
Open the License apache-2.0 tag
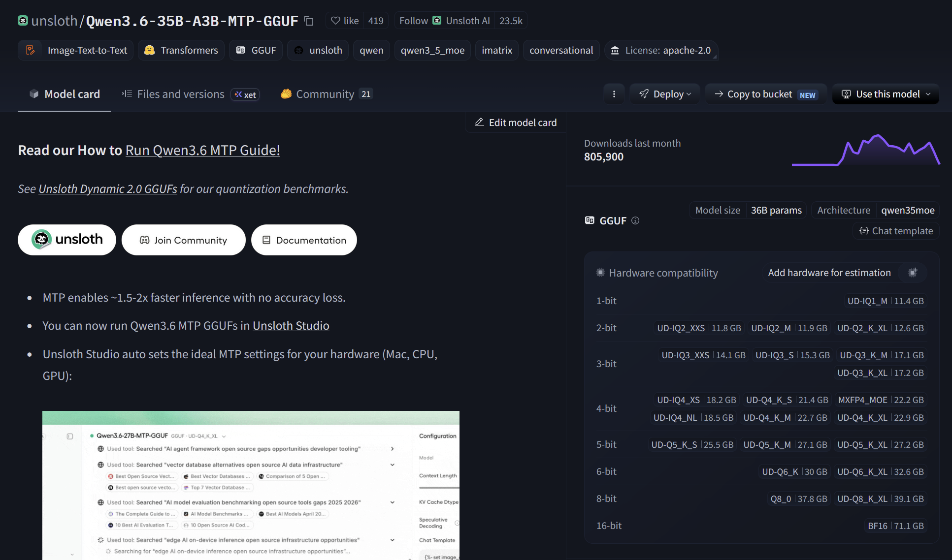pos(661,50)
